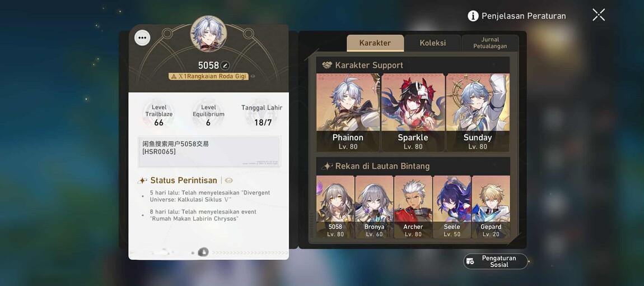Open the Jurnal Petualangan tab

point(490,43)
